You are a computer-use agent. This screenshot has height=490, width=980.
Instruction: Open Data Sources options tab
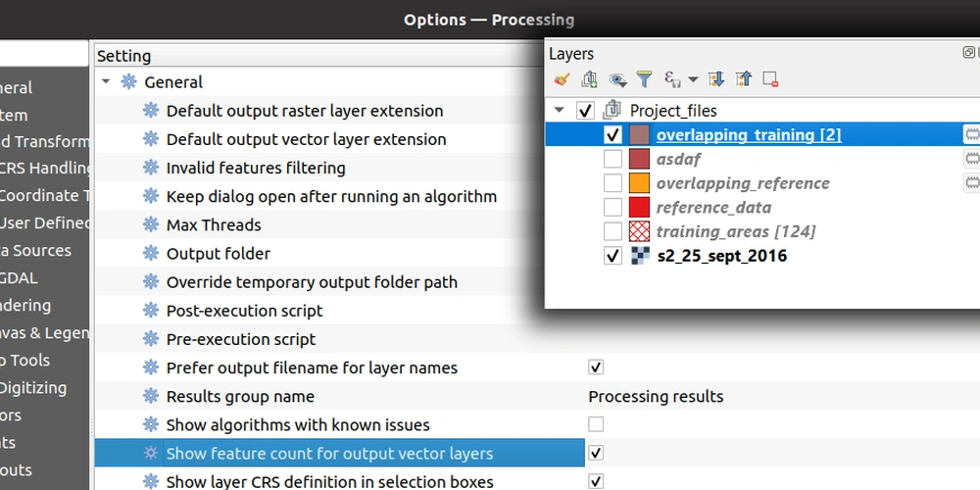[35, 251]
